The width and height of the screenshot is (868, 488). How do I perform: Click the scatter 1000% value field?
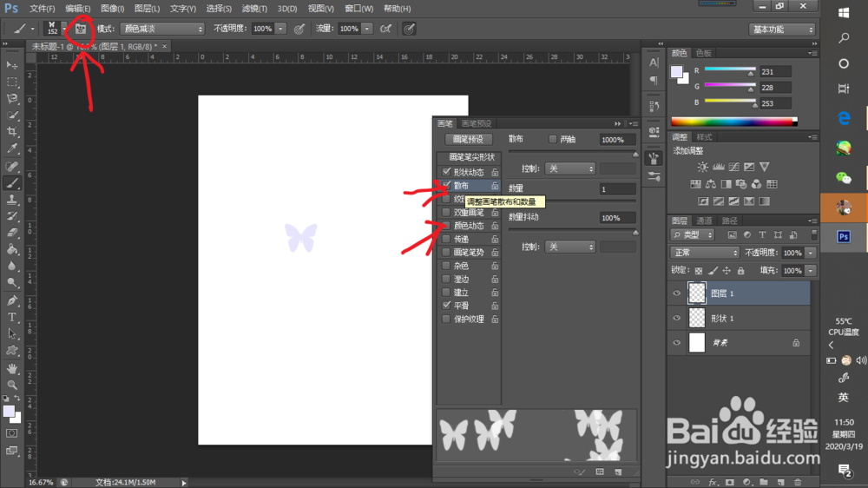[x=617, y=140]
